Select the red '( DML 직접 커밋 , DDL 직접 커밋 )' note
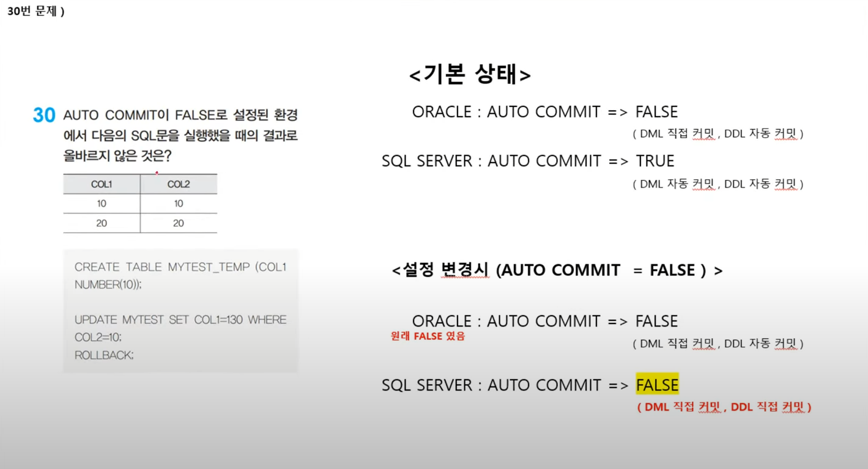Image resolution: width=868 pixels, height=469 pixels. pyautogui.click(x=724, y=407)
